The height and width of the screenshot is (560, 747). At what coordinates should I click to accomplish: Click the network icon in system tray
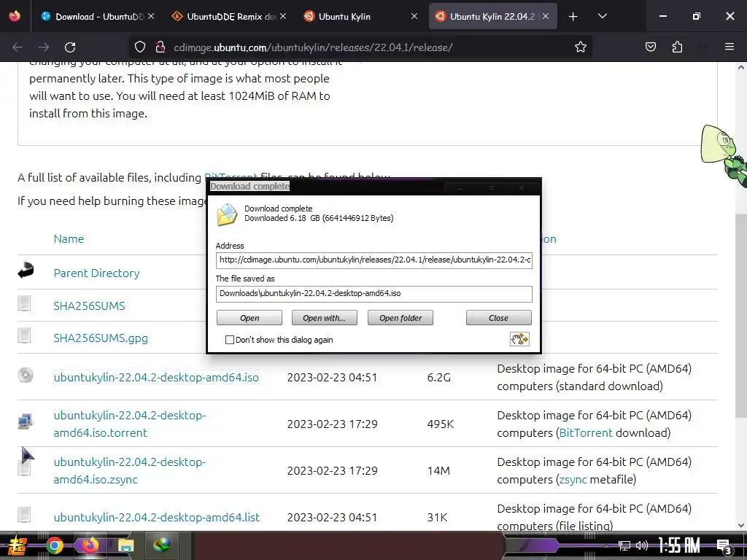[624, 545]
